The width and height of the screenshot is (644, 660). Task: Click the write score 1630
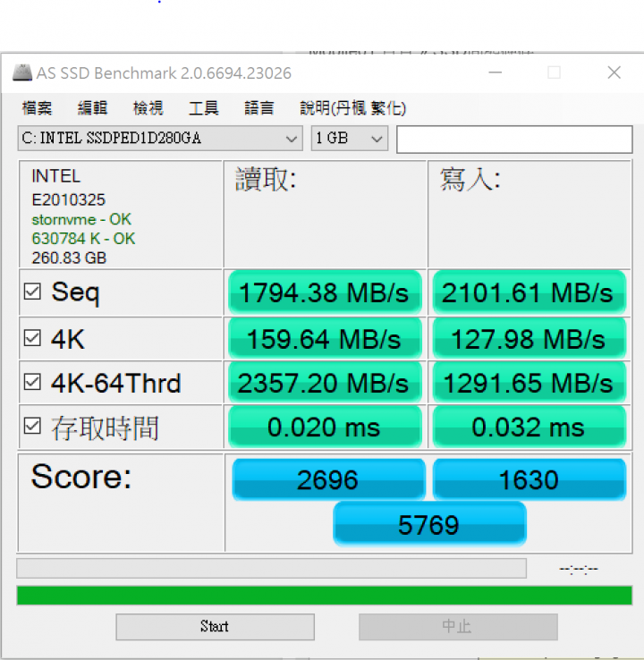530,479
